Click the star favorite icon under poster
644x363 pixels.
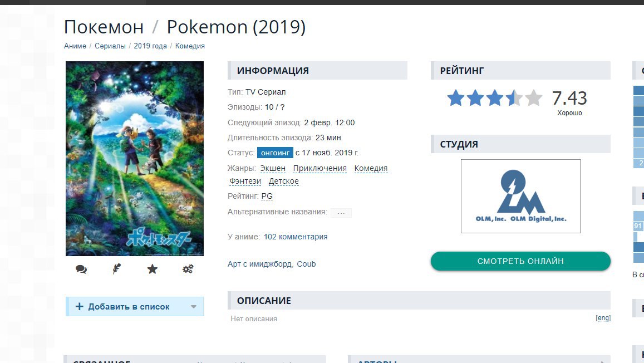click(153, 269)
